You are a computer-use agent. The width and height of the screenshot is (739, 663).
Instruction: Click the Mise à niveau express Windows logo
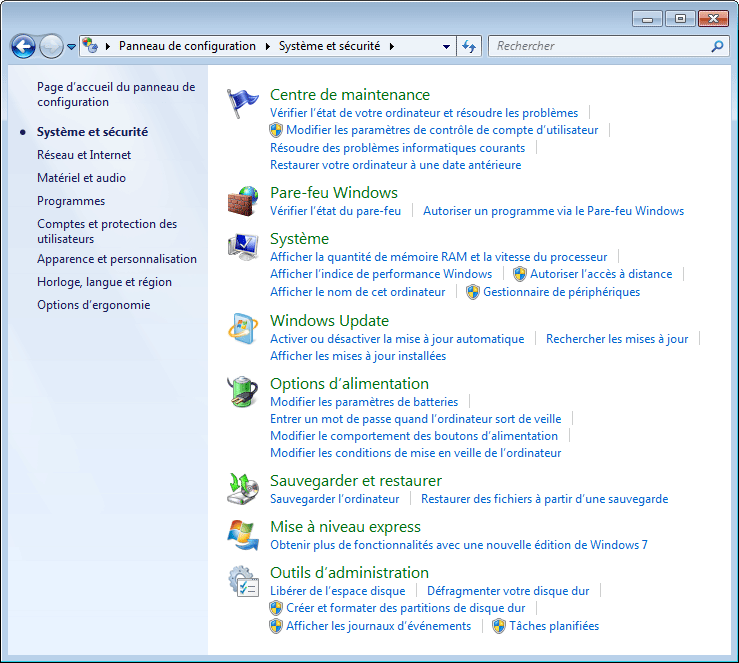[x=243, y=535]
